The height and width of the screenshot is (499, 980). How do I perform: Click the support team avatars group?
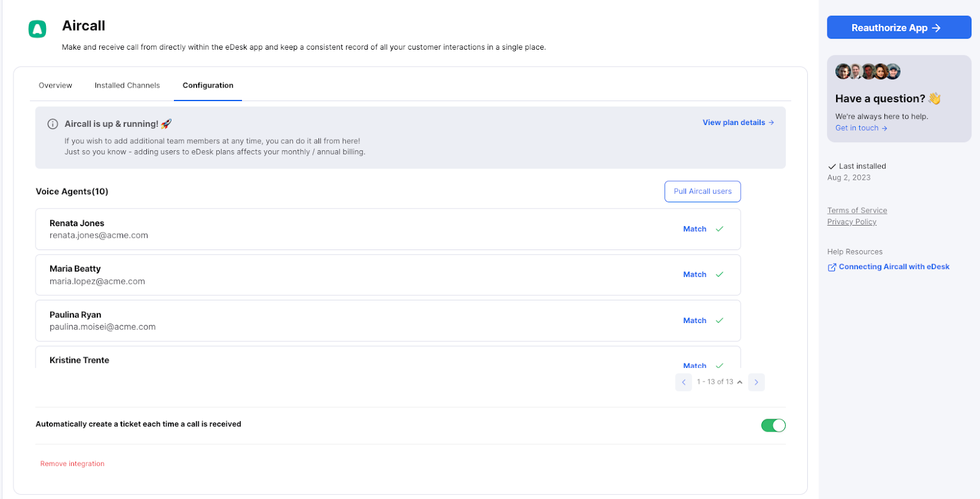pyautogui.click(x=868, y=72)
